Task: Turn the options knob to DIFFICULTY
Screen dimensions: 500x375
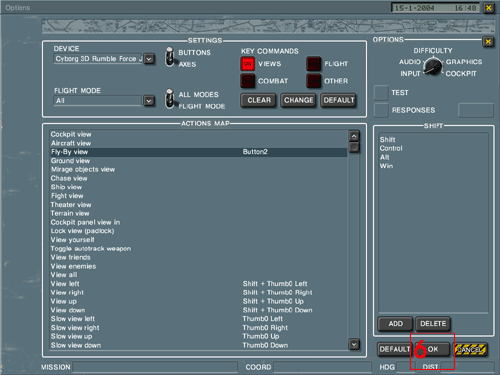Action: [x=433, y=51]
